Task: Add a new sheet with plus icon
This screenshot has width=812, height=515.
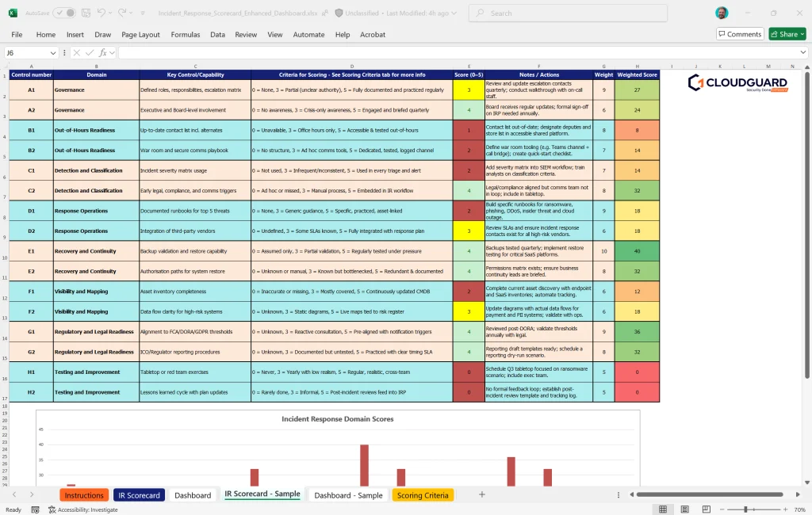Action: [481, 494]
